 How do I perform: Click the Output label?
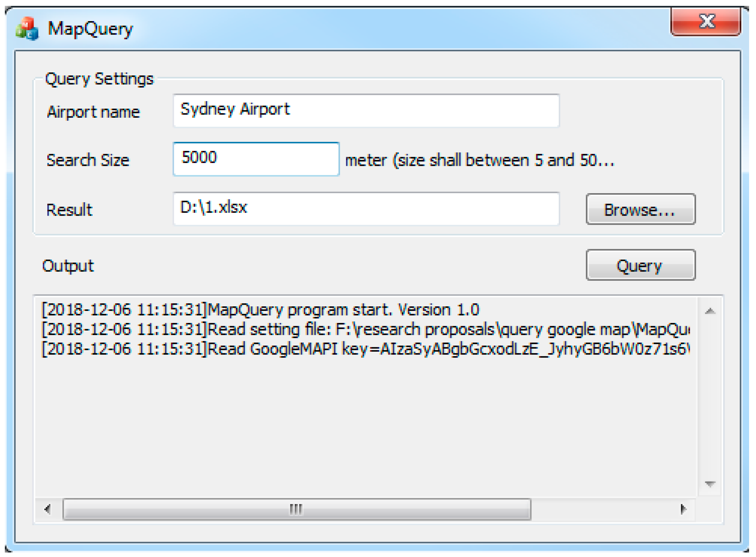(68, 266)
